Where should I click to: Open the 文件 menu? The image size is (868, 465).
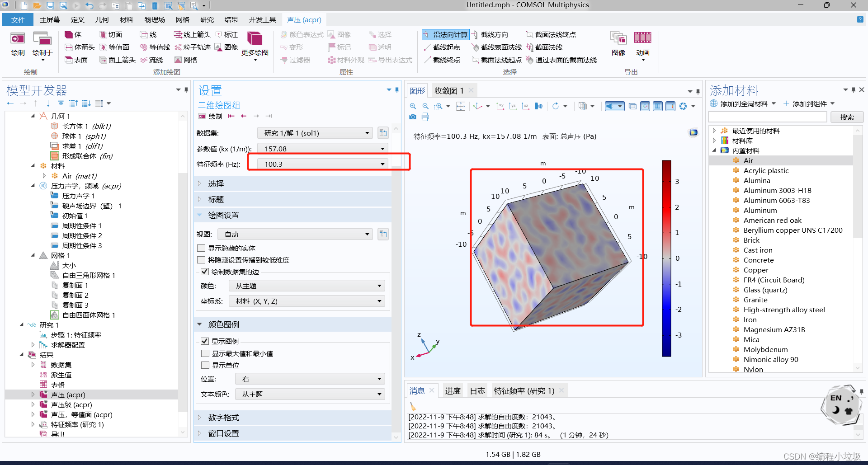tap(18, 19)
